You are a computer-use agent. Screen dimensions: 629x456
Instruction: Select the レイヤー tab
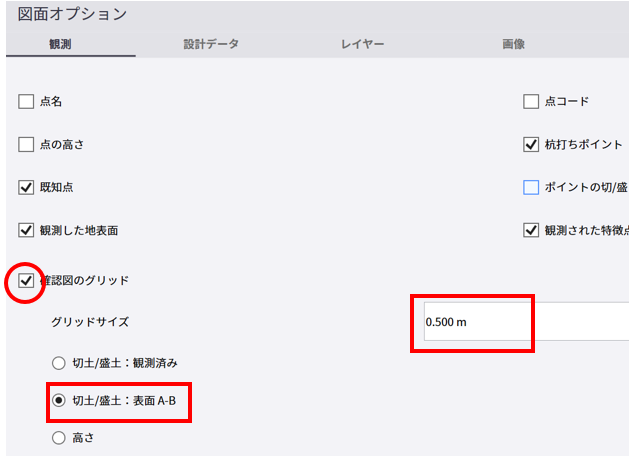pyautogui.click(x=363, y=44)
